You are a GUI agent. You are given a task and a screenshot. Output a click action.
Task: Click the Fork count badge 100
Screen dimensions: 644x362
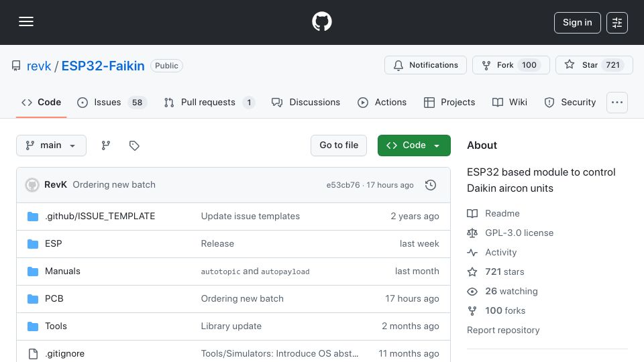coord(529,65)
